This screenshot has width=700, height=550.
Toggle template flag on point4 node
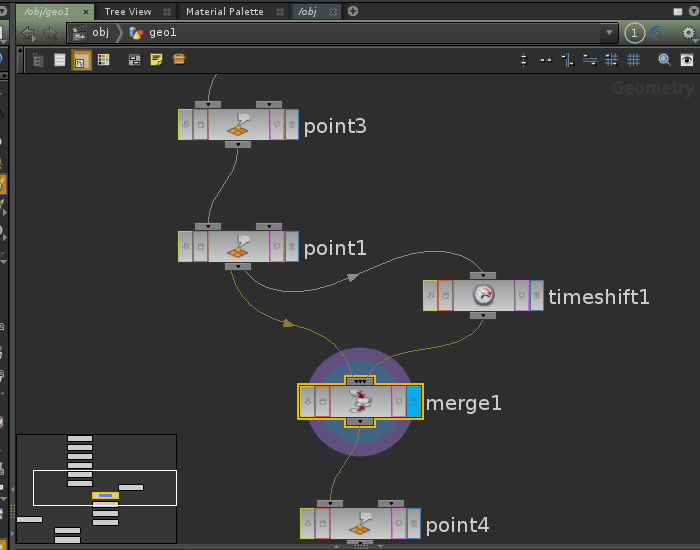pyautogui.click(x=398, y=523)
